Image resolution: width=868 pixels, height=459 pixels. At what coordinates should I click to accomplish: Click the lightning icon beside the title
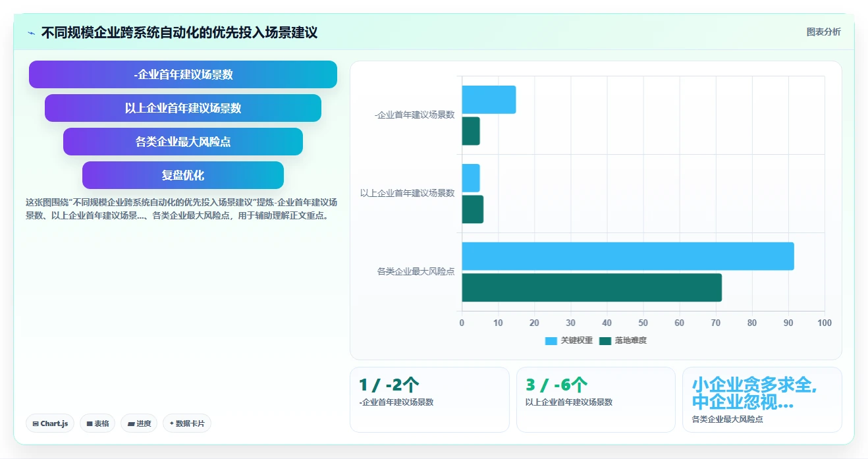pyautogui.click(x=32, y=33)
